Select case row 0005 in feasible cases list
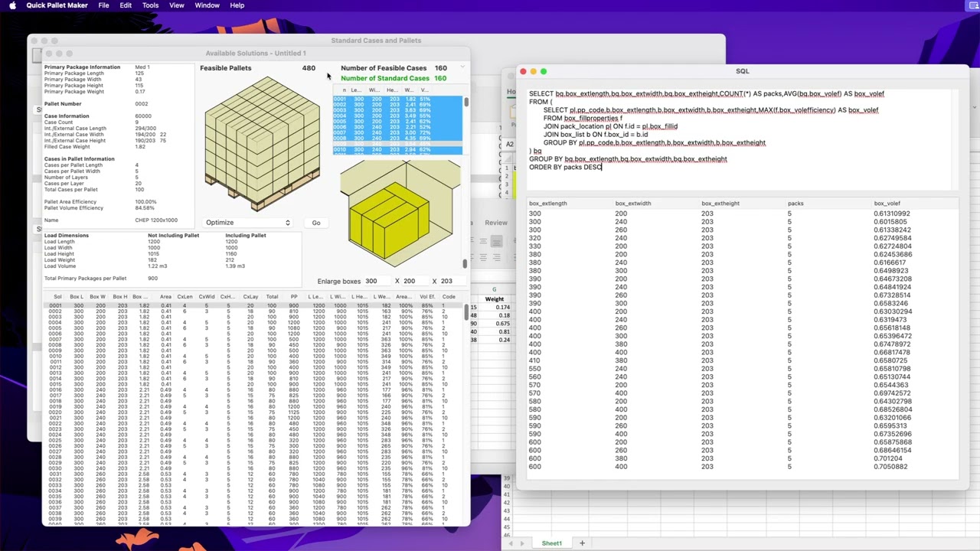The height and width of the screenshot is (551, 980). (x=397, y=122)
